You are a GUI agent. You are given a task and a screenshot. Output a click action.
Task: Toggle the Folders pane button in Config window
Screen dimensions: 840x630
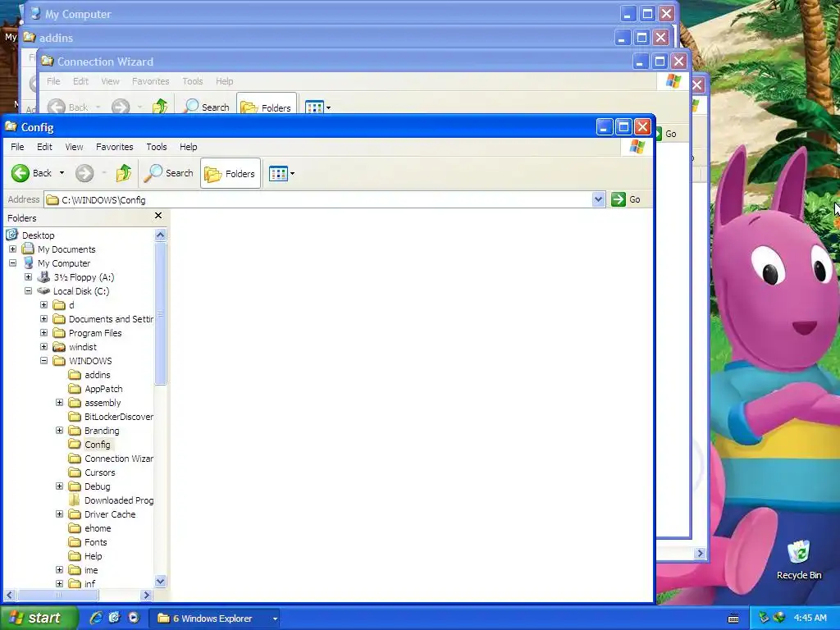pos(231,173)
